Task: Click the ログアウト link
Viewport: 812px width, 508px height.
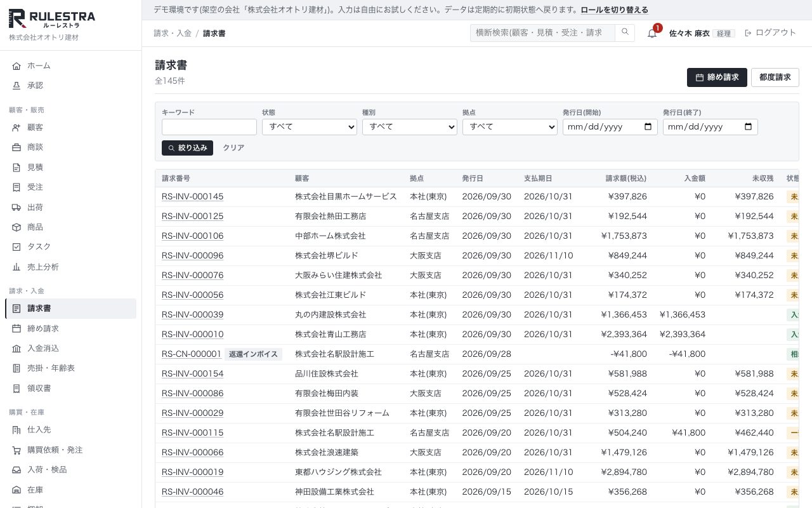Action: pos(770,33)
